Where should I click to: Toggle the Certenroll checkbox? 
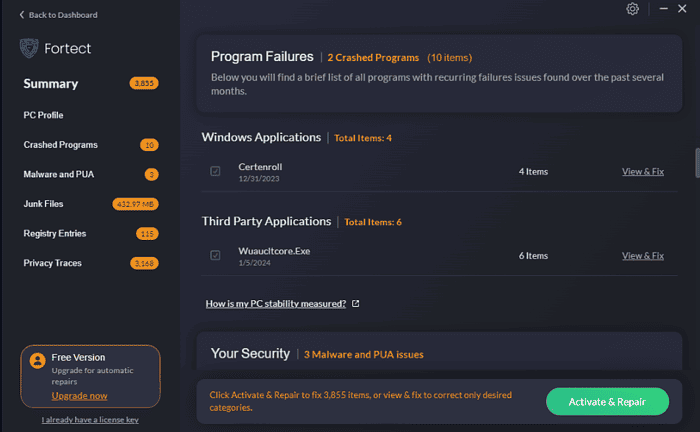215,171
